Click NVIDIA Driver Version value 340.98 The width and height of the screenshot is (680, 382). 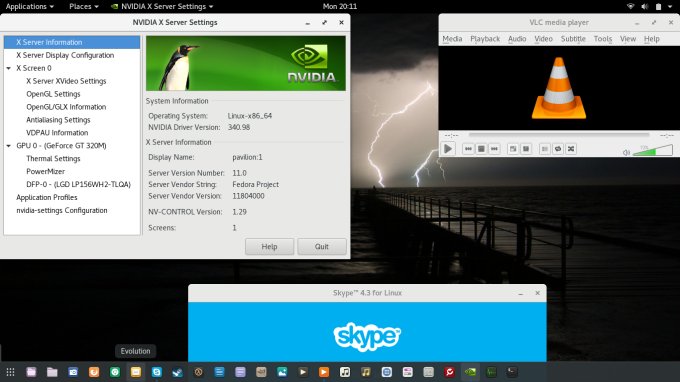click(x=239, y=127)
